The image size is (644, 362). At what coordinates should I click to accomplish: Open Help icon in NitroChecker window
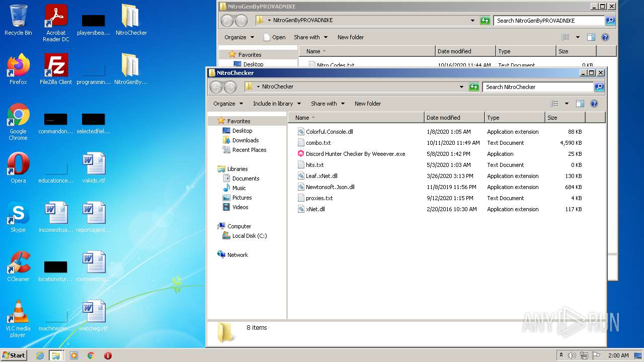tap(594, 104)
